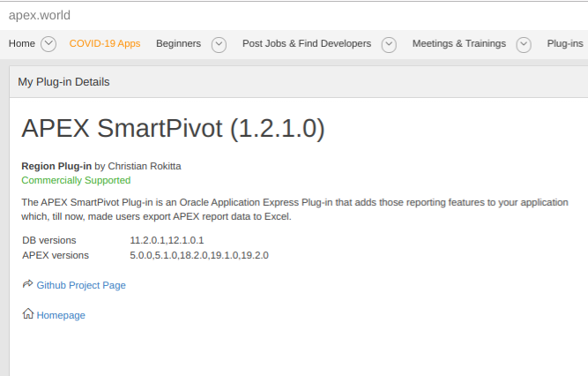Viewport: 588px width, 376px height.
Task: Open the Homepage link
Action: click(x=61, y=315)
